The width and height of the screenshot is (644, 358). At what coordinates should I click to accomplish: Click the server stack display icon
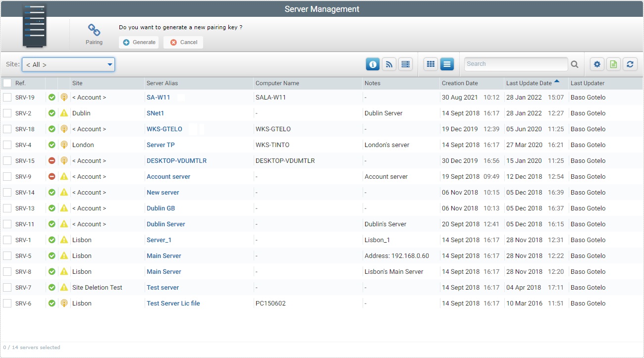pos(405,64)
